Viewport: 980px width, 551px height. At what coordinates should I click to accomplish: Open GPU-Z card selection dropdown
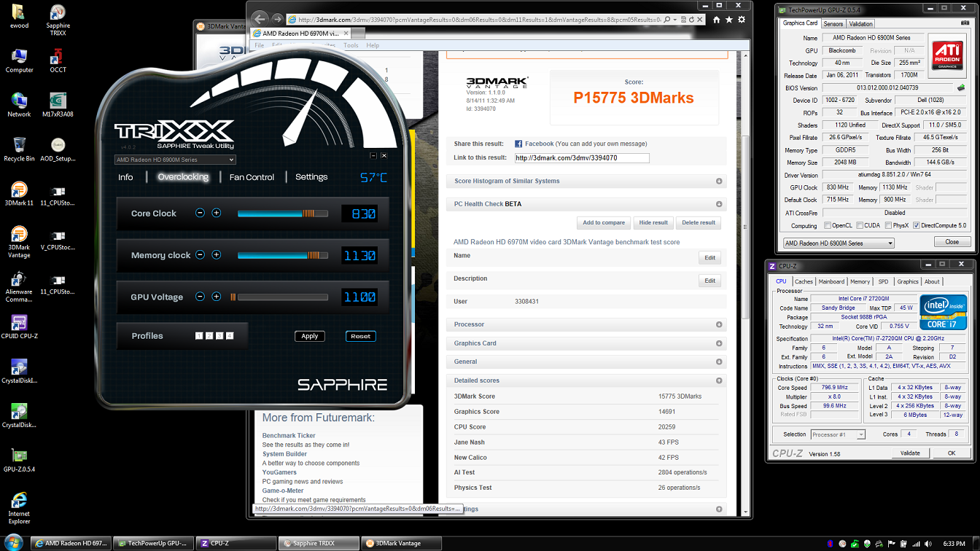tap(839, 243)
